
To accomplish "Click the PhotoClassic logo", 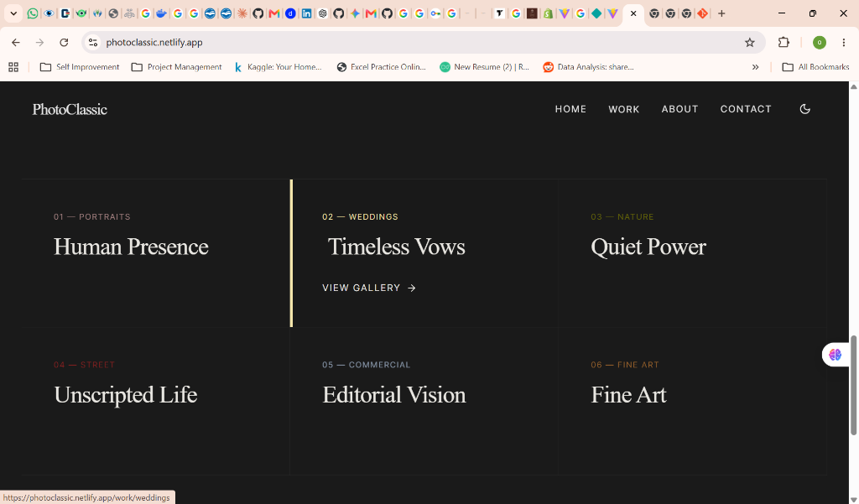I will pos(70,109).
